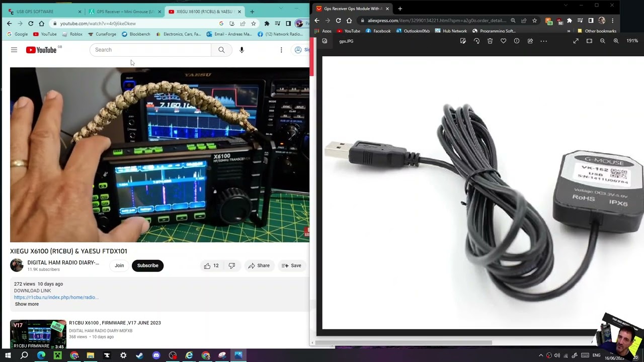Open R1CBU X6100 Firmware V17 thumbnail
Screen dimensions: 644x362
click(x=38, y=334)
